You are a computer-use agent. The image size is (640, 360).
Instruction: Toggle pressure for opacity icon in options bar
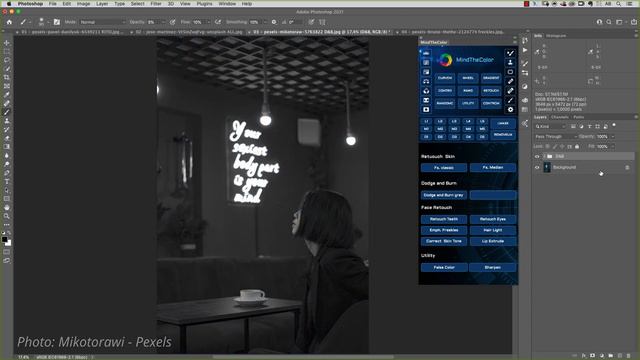(x=173, y=22)
